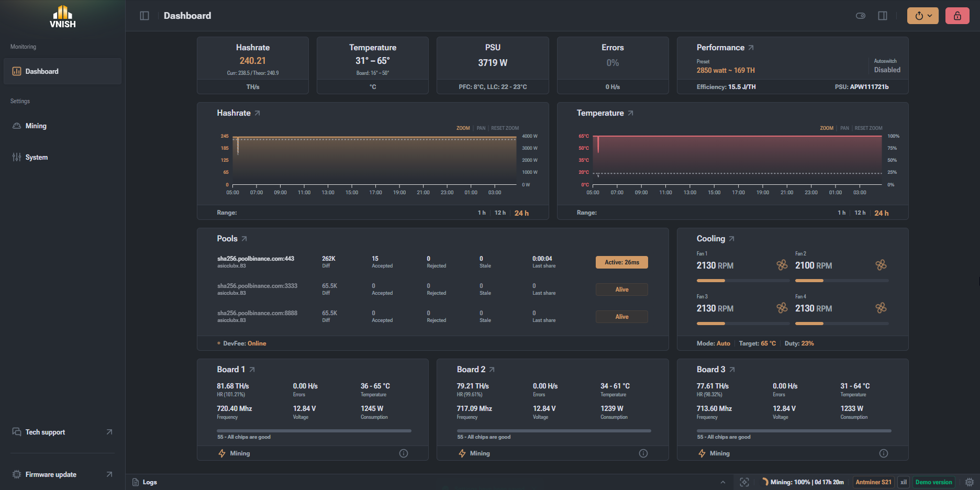Open Firmware update link
The height and width of the screenshot is (490, 980).
[63, 474]
